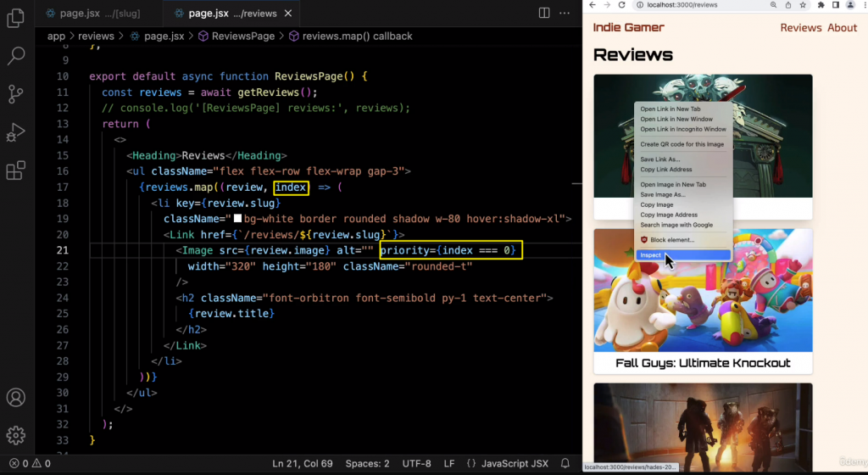Open ReviewsPage breadcrumb symbol
The width and height of the screenshot is (868, 475).
(x=236, y=36)
